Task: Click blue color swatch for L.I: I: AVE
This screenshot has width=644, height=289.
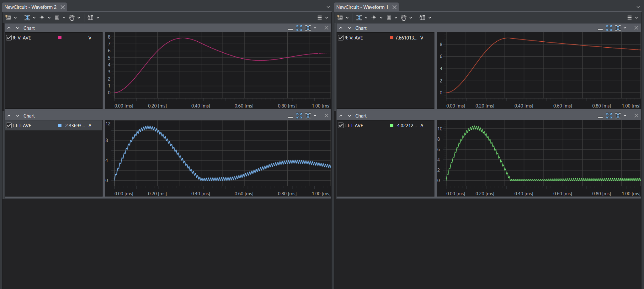Action: 60,125
